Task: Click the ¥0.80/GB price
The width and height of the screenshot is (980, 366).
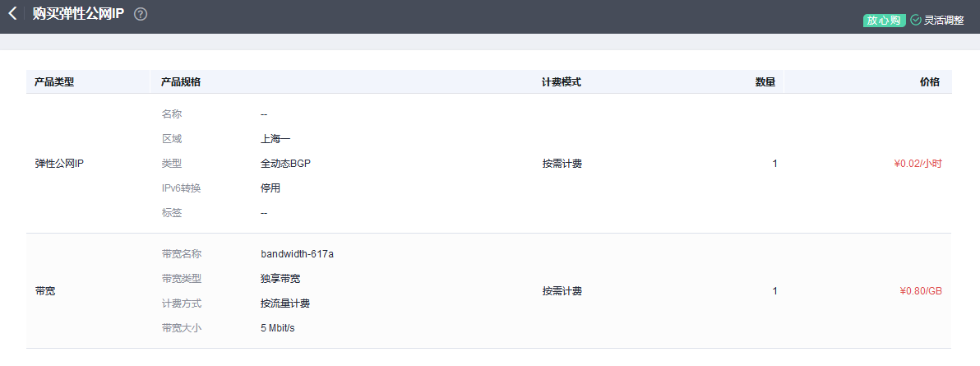Action: coord(921,291)
